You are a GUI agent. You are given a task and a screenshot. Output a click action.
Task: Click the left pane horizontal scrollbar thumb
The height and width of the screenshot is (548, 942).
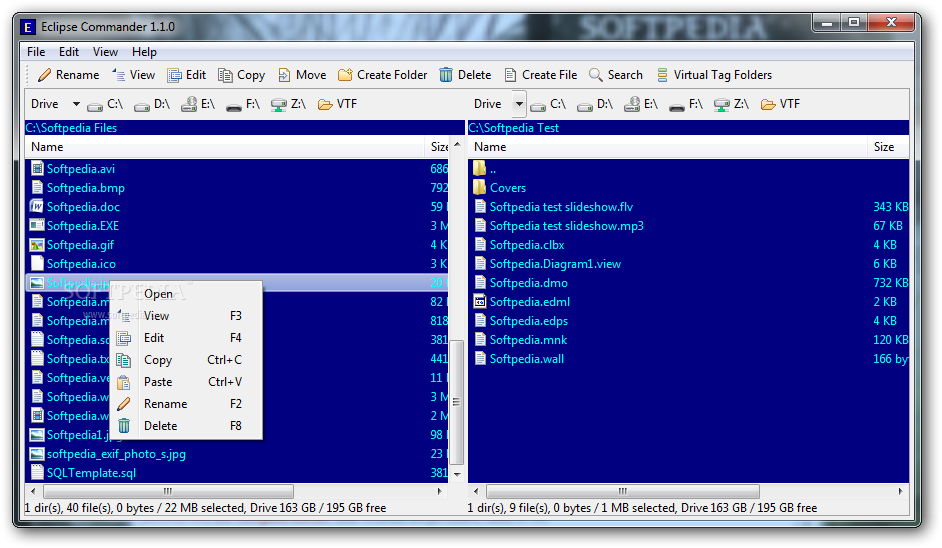[168, 492]
